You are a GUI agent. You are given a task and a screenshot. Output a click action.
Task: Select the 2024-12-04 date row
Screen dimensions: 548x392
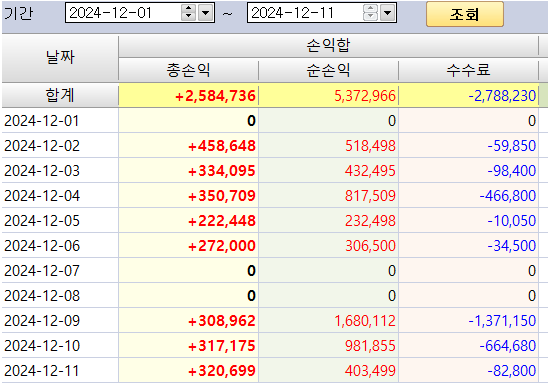60,196
